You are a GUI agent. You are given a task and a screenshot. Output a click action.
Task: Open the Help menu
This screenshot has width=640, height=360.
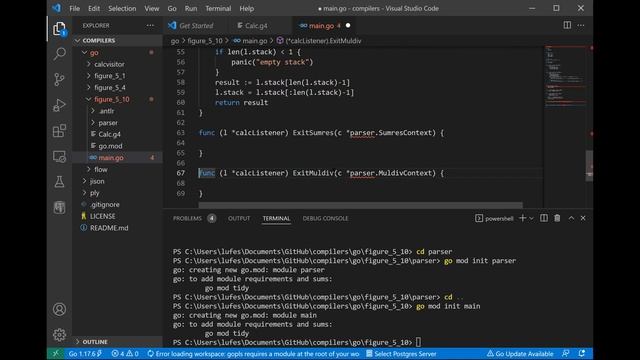point(247,8)
